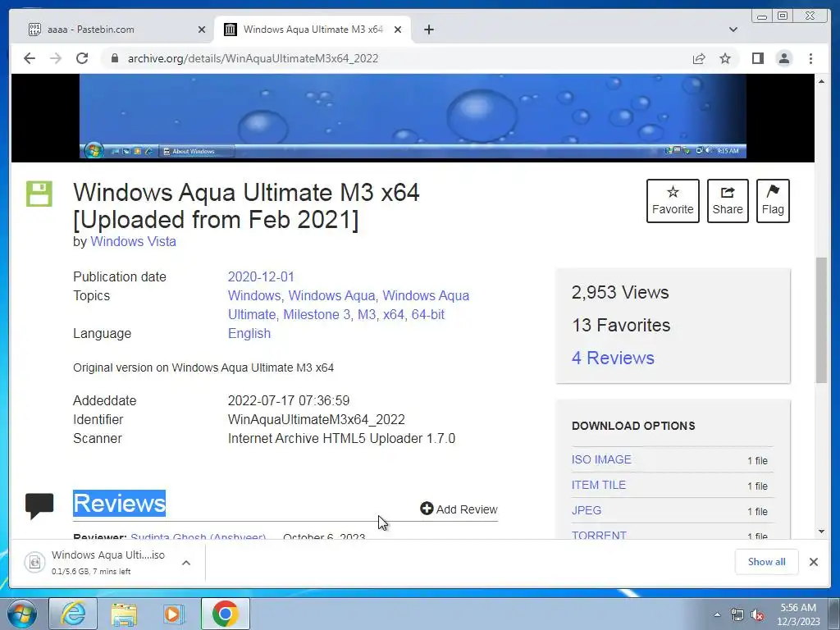Close the Pastebin tab
This screenshot has width=840, height=630.
point(202,30)
